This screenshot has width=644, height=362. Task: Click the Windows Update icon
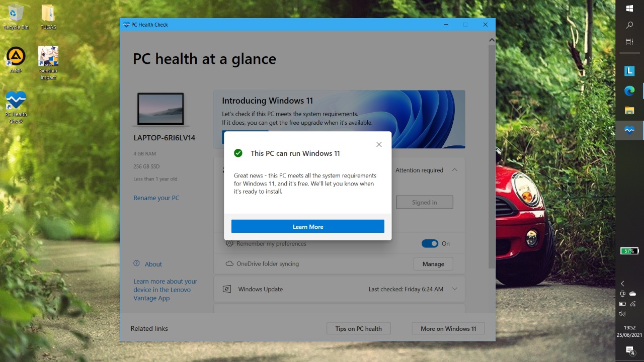point(227,289)
